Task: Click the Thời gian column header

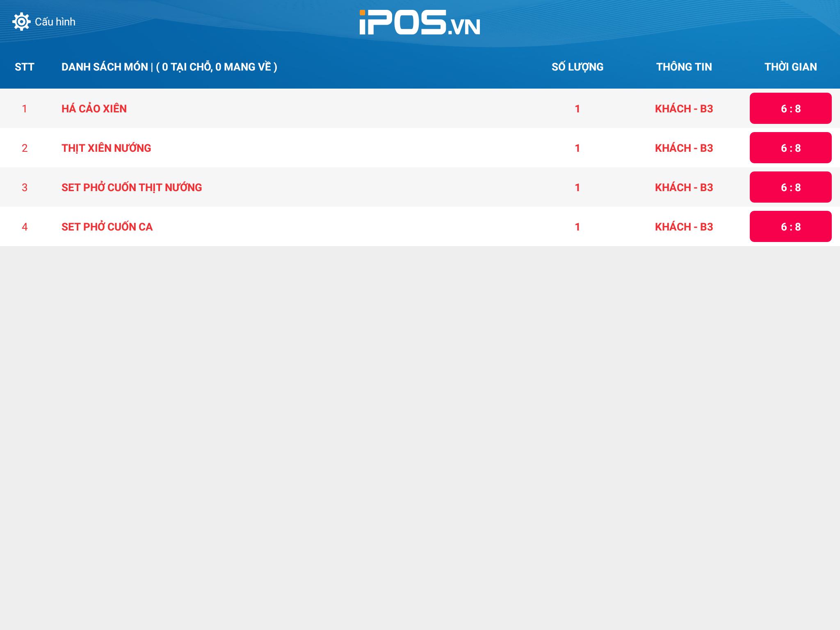Action: (791, 67)
